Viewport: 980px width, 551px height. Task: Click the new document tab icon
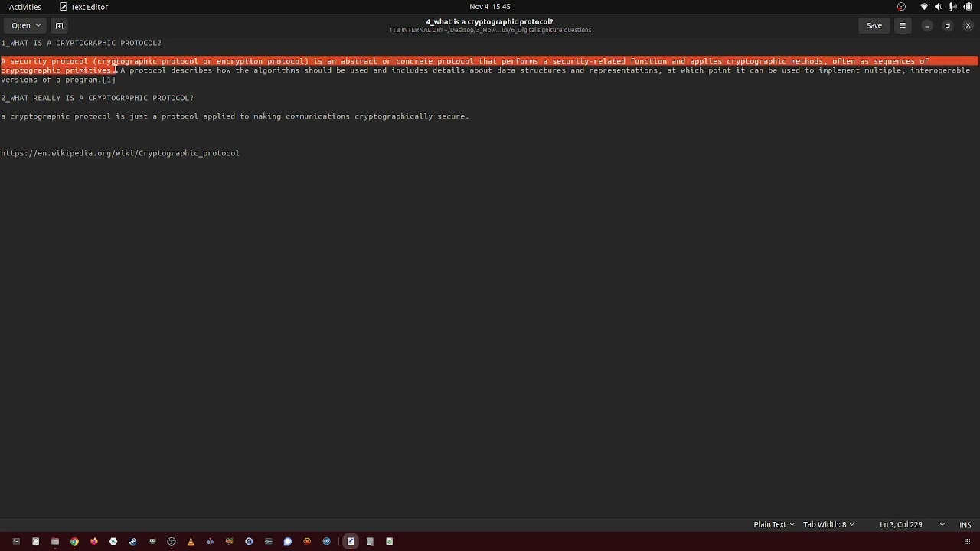pyautogui.click(x=59, y=25)
